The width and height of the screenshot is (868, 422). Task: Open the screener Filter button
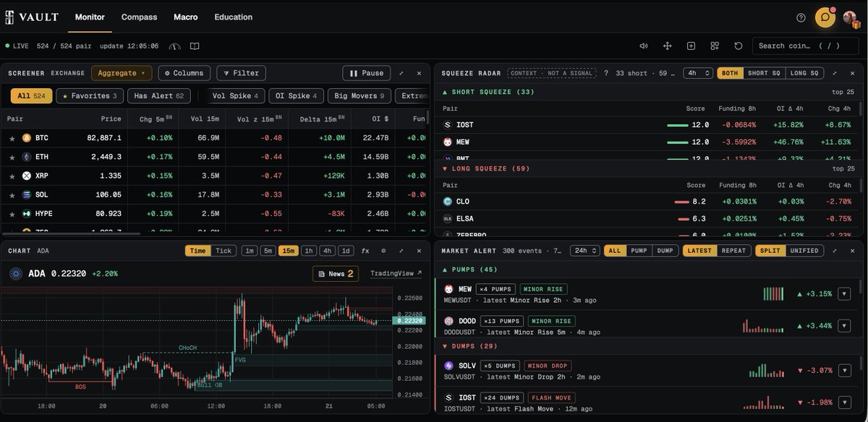pyautogui.click(x=241, y=73)
